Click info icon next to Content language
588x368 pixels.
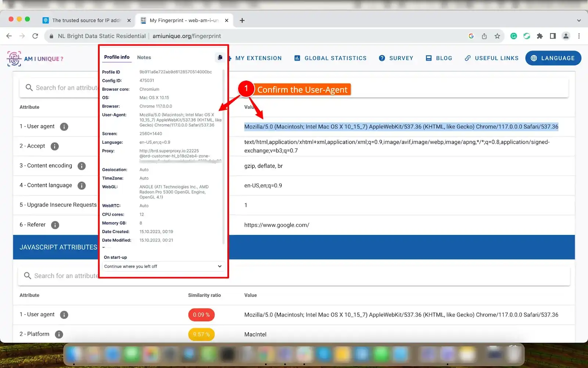82,185
